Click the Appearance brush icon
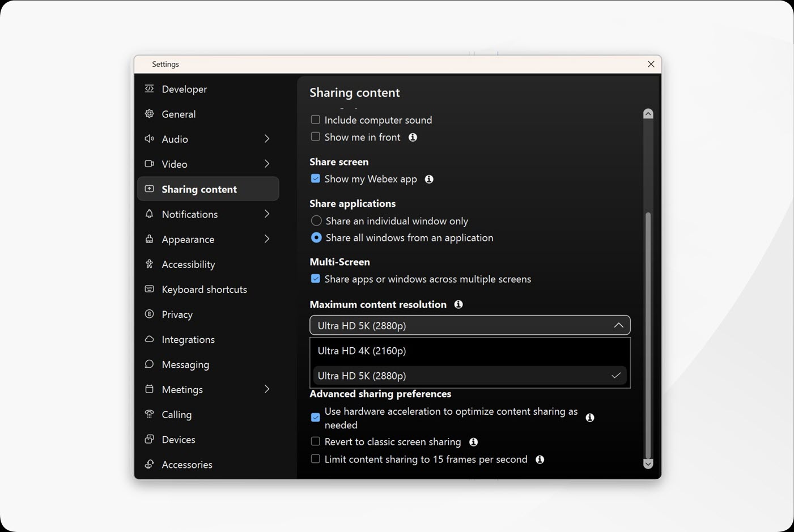Screen dimensions: 794x532 (x=149, y=239)
